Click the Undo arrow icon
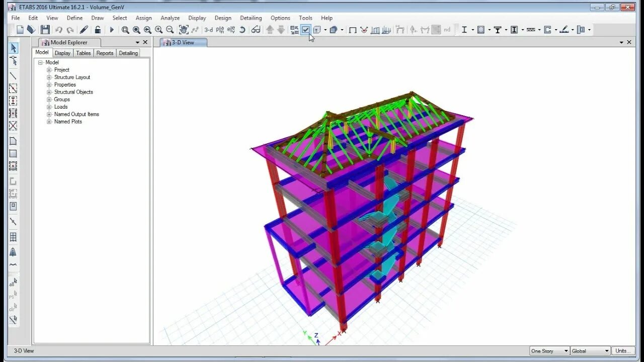Screen dimensions: 644x362 [59, 30]
